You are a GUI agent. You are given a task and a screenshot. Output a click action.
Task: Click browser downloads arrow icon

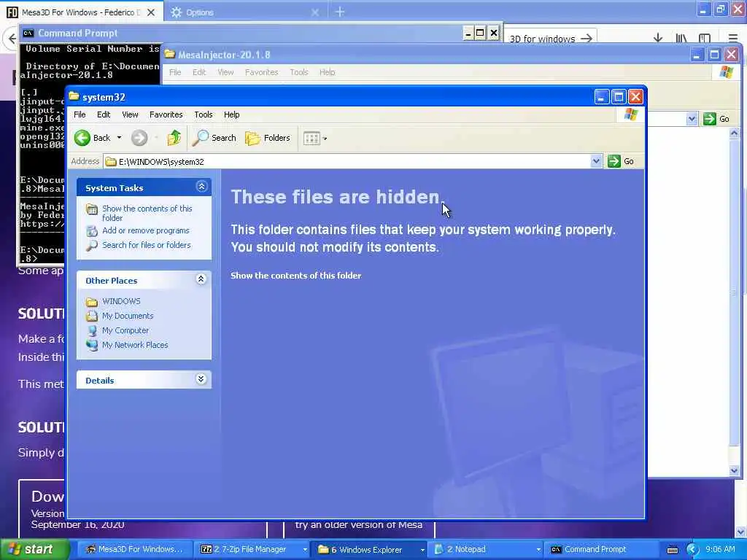(658, 38)
